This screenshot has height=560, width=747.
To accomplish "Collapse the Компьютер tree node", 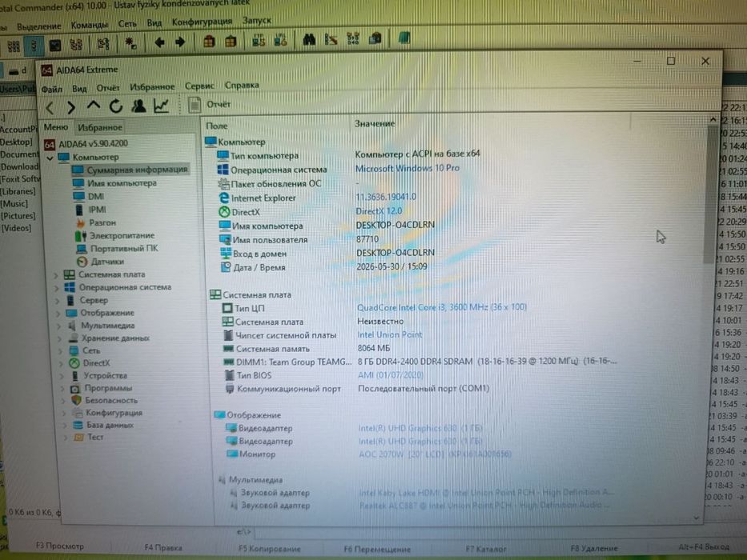I will pos(50,158).
